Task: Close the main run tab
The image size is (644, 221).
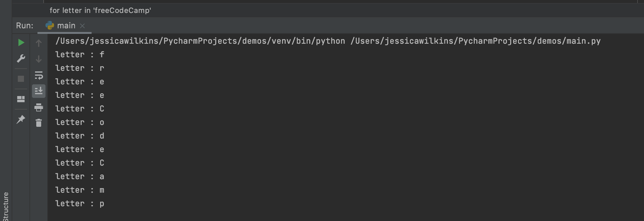Action: [82, 26]
